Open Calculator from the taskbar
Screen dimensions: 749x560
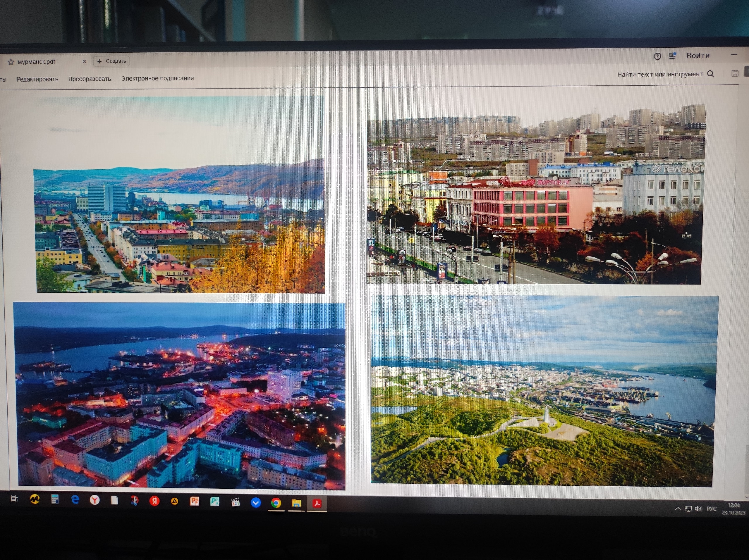pos(55,499)
